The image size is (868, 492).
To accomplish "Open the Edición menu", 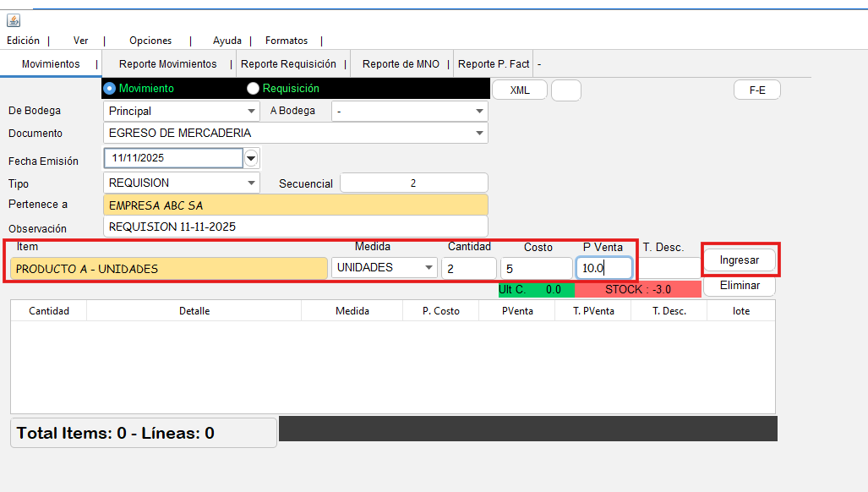I will point(24,41).
